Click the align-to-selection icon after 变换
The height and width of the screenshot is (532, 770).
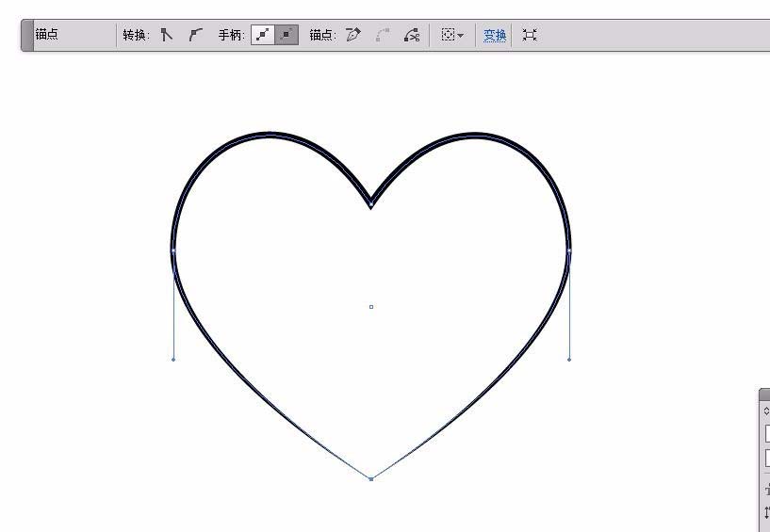tap(530, 35)
